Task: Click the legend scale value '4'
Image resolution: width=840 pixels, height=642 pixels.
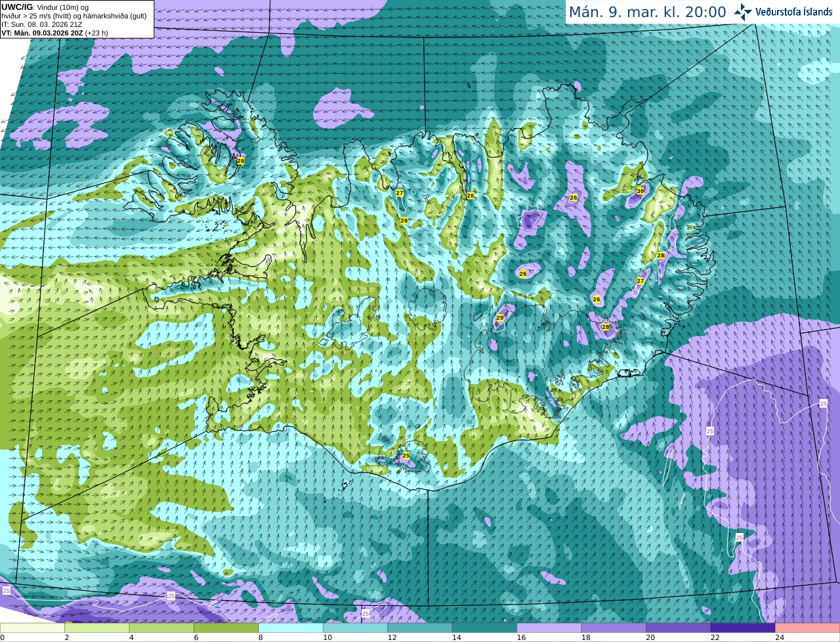Action: (x=131, y=637)
